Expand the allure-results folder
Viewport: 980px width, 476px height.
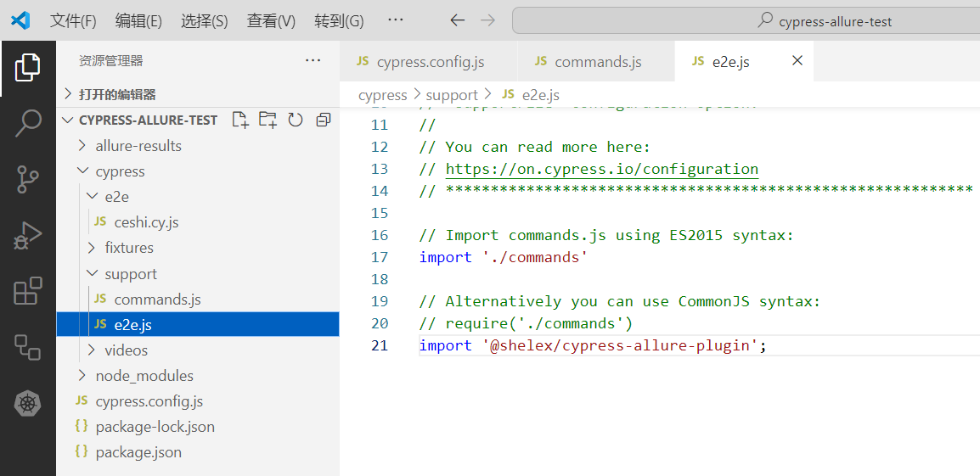(x=138, y=146)
